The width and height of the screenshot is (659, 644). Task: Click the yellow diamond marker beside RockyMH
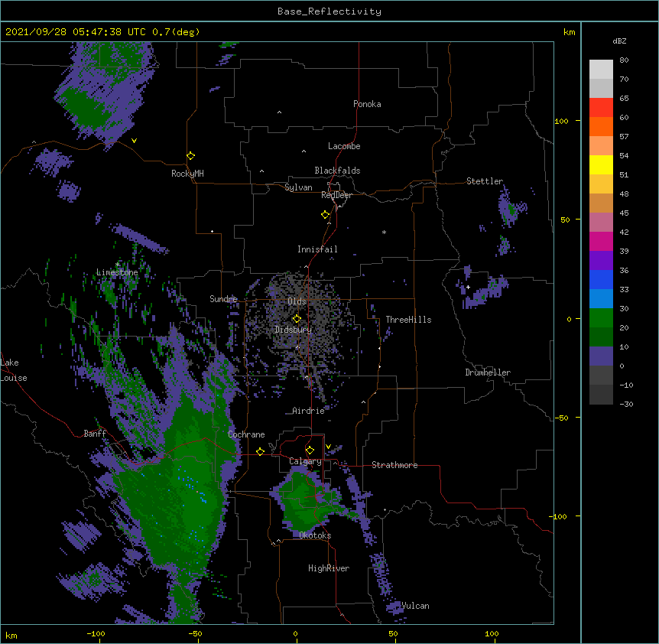click(190, 156)
